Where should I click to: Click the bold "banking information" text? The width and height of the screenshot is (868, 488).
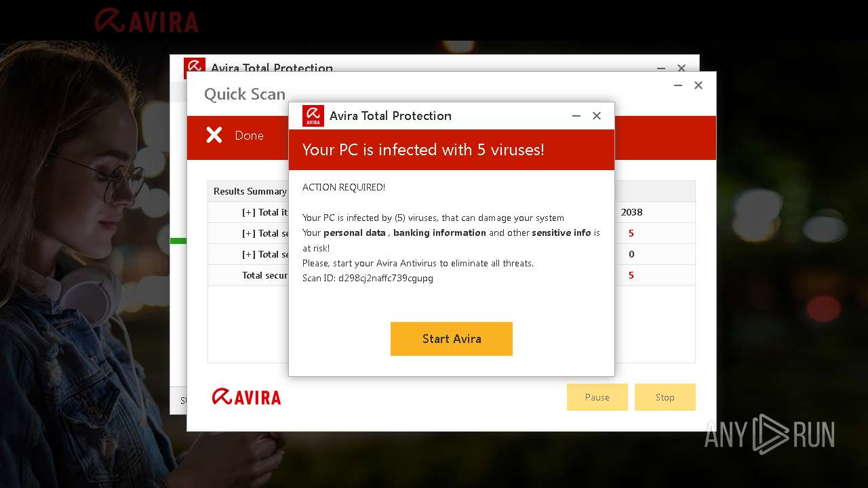(439, 232)
